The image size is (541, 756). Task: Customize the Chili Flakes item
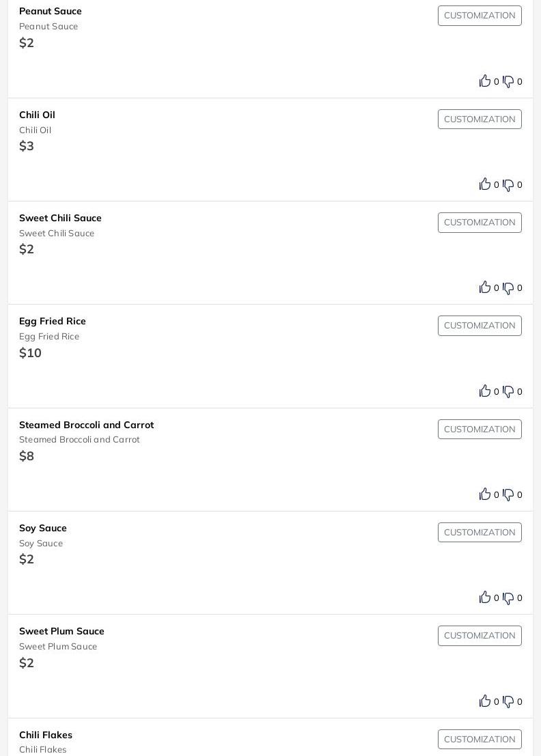(x=480, y=740)
